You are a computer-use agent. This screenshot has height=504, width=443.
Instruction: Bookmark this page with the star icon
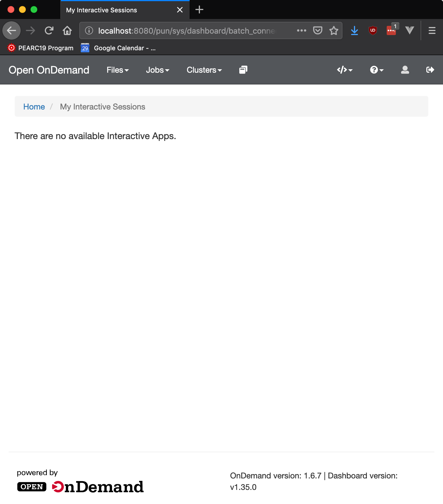coord(334,30)
